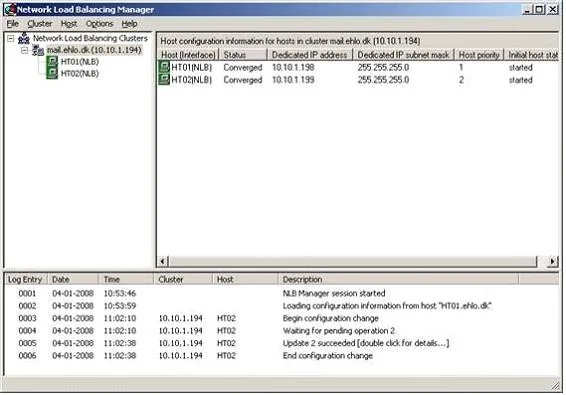Click the log Time column header
The width and height of the screenshot is (566, 395).
(126, 279)
